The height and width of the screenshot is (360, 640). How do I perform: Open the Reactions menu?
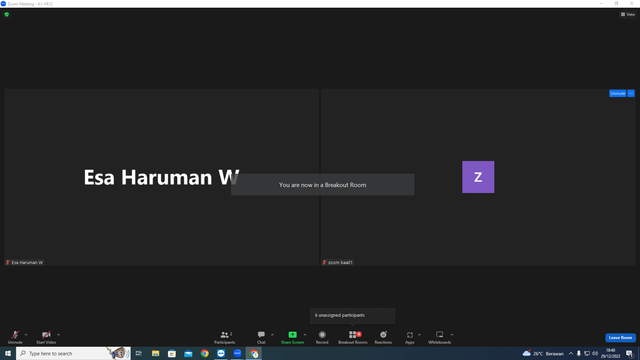click(383, 337)
